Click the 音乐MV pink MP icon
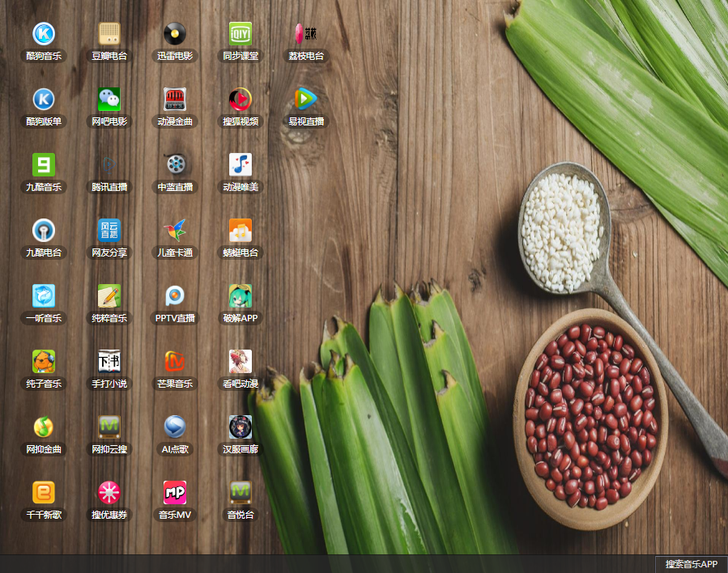 coord(175,493)
